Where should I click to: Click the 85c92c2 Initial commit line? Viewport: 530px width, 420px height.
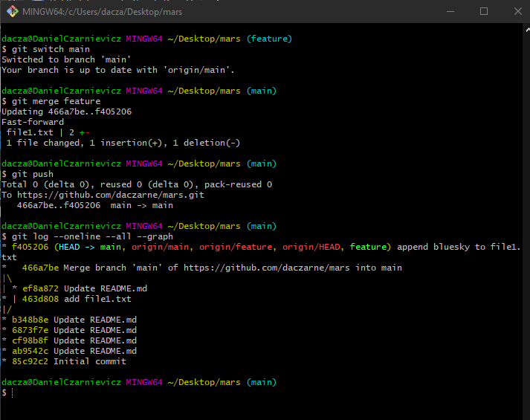click(68, 361)
